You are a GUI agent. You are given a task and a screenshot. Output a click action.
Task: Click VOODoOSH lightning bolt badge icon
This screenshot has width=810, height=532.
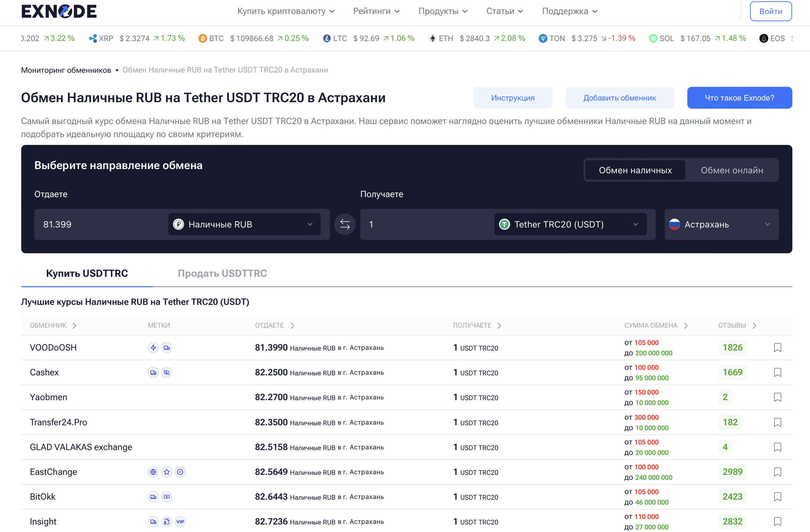click(x=153, y=348)
